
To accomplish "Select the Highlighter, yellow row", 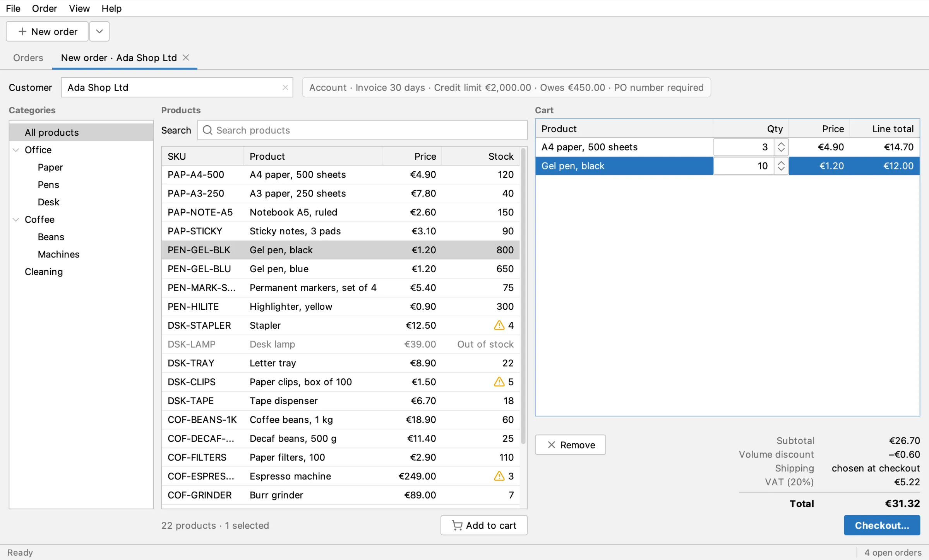I will tap(341, 306).
